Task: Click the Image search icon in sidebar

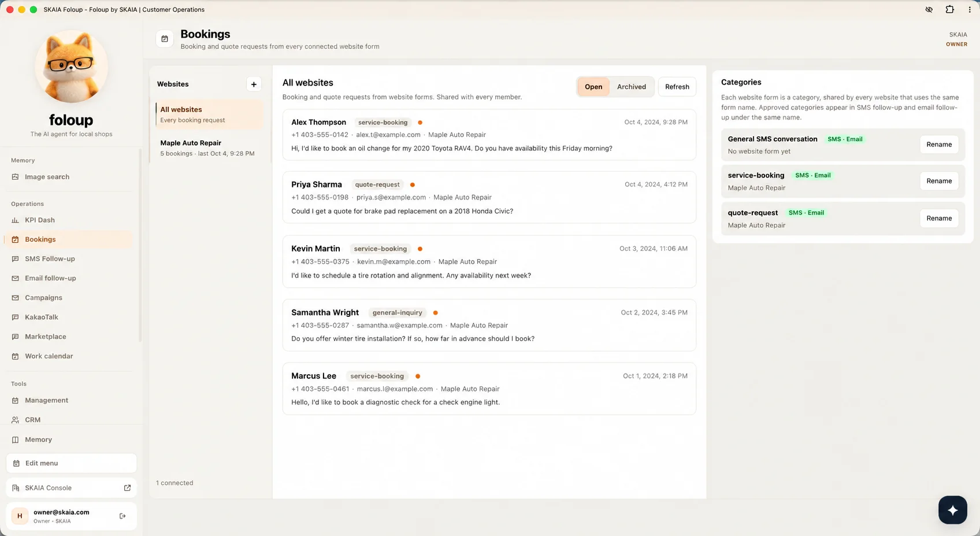Action: point(15,177)
